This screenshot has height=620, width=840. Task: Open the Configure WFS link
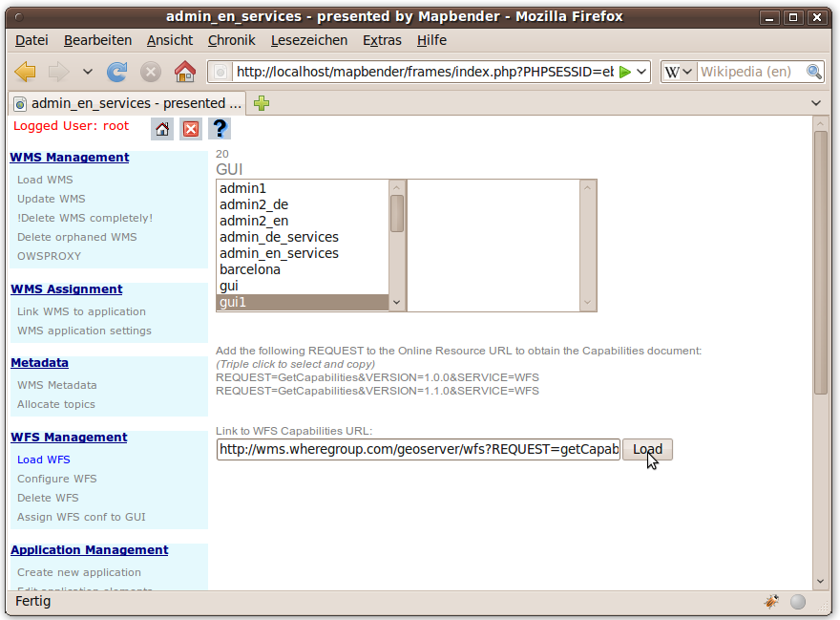tap(56, 479)
